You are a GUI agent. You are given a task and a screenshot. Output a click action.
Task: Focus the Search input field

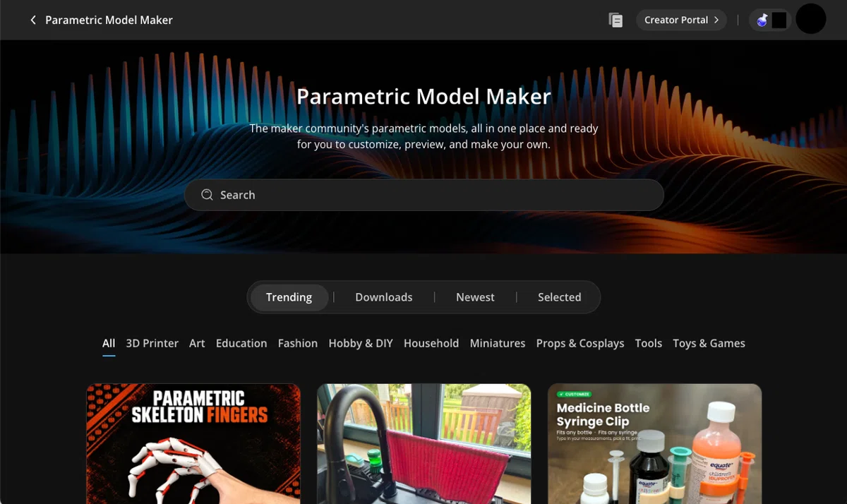[x=423, y=195]
